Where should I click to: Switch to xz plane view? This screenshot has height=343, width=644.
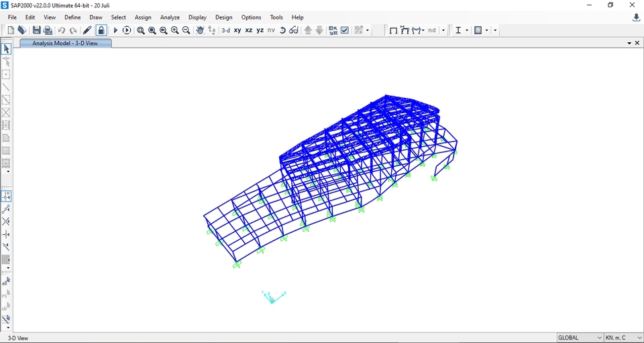[248, 30]
